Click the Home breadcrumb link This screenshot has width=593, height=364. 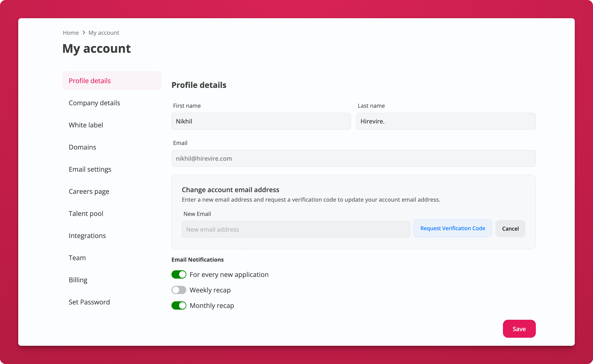pyautogui.click(x=71, y=33)
